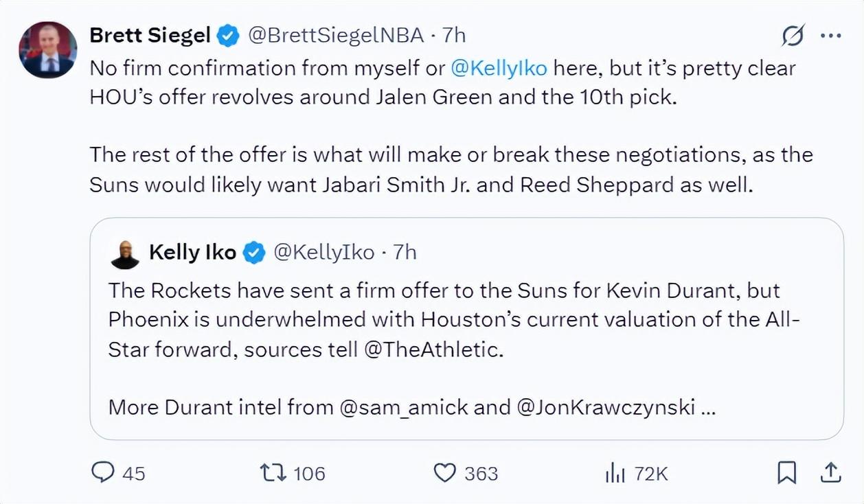This screenshot has height=504, width=864.
Task: Click Kelly Iko's blue verified checkmark
Action: point(255,253)
